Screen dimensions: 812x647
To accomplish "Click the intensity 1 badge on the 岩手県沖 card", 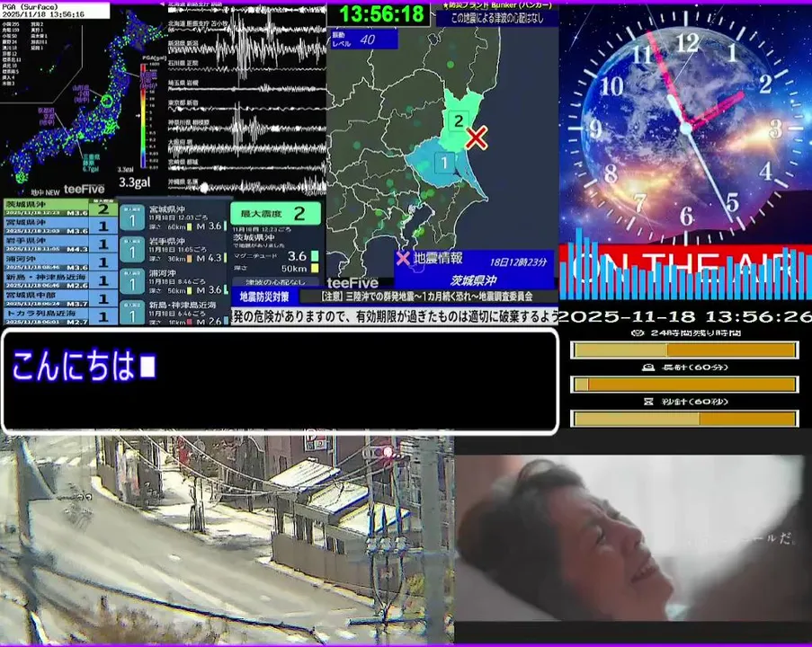I will click(132, 250).
